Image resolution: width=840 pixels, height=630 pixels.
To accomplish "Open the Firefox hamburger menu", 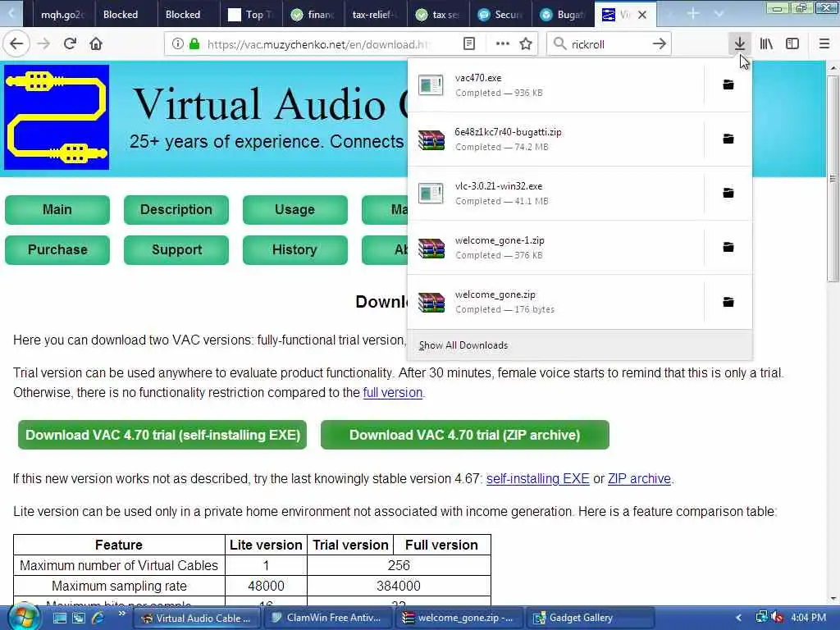I will point(824,44).
